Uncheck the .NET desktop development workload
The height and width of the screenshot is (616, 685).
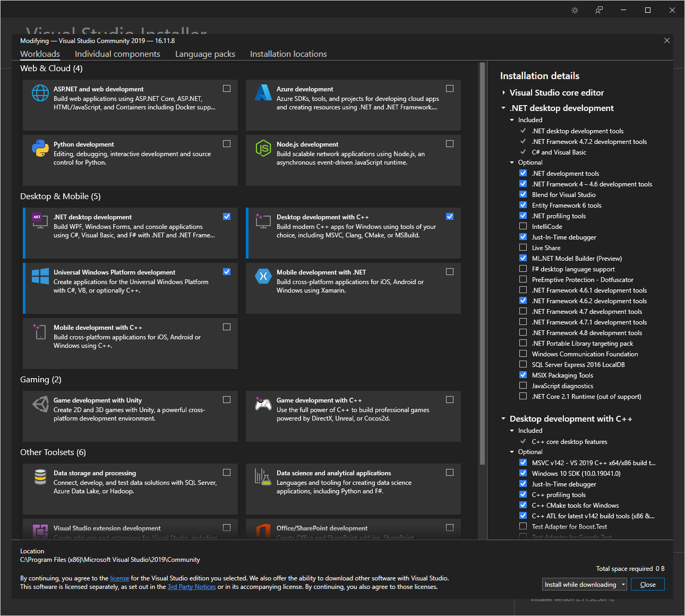click(227, 217)
